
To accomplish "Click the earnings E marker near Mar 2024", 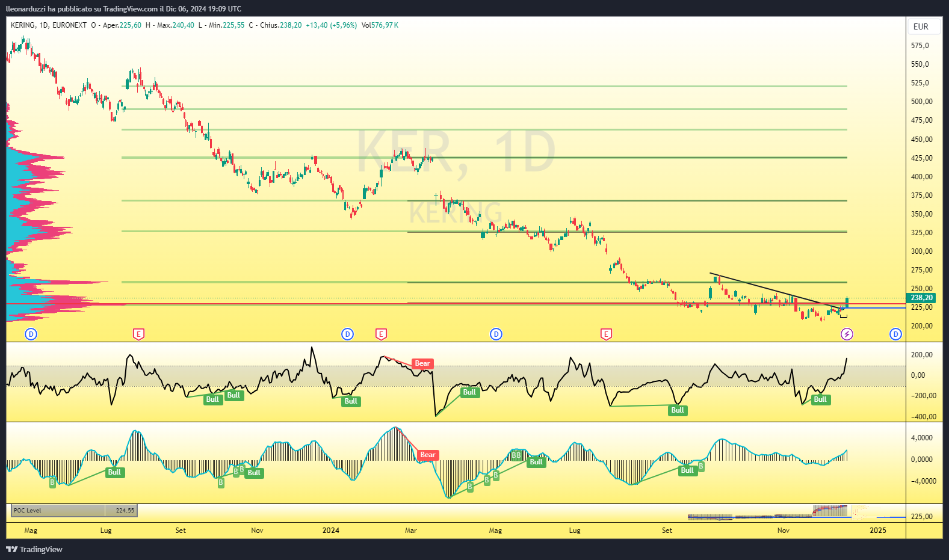I will pos(380,334).
